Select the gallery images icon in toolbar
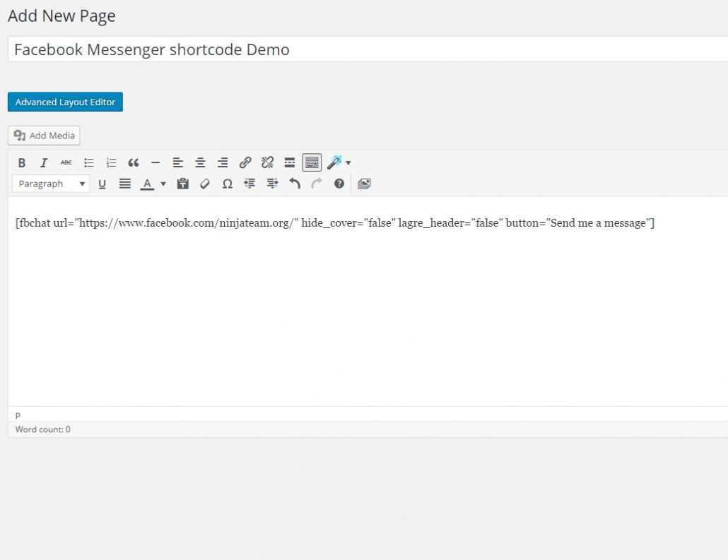Screen dimensions: 728x560 (365, 184)
